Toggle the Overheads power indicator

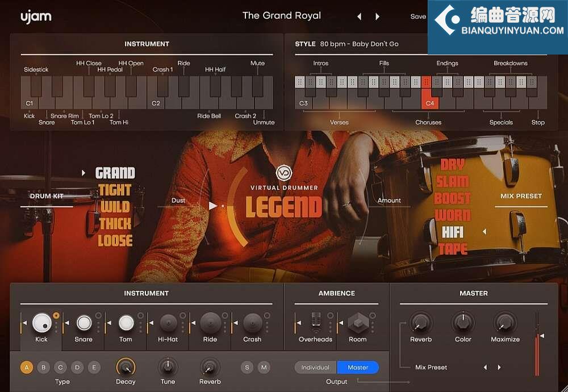coord(331,315)
